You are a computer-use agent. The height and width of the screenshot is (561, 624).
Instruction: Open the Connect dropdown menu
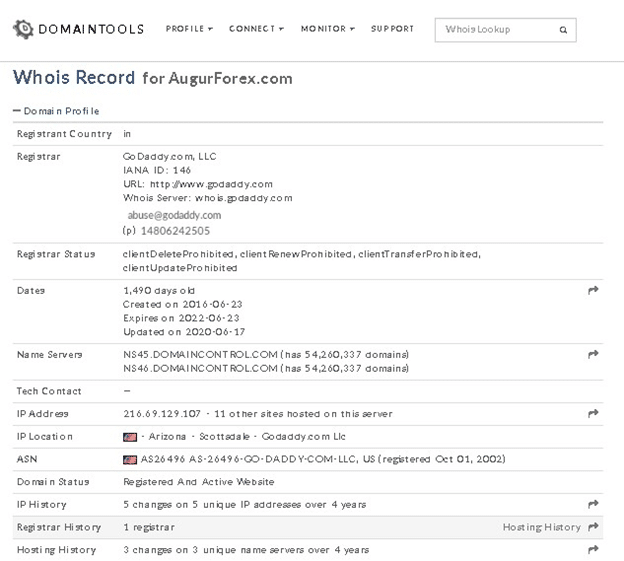256,29
